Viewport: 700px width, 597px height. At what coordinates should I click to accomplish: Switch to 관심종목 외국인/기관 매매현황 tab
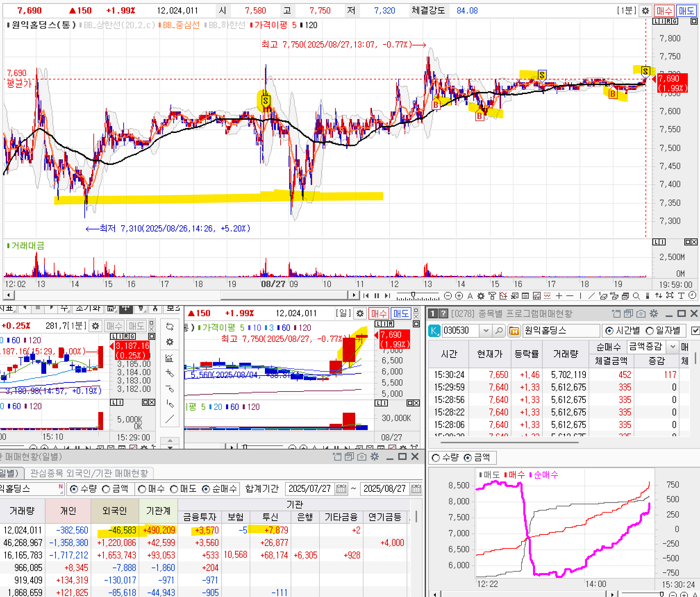[x=89, y=473]
